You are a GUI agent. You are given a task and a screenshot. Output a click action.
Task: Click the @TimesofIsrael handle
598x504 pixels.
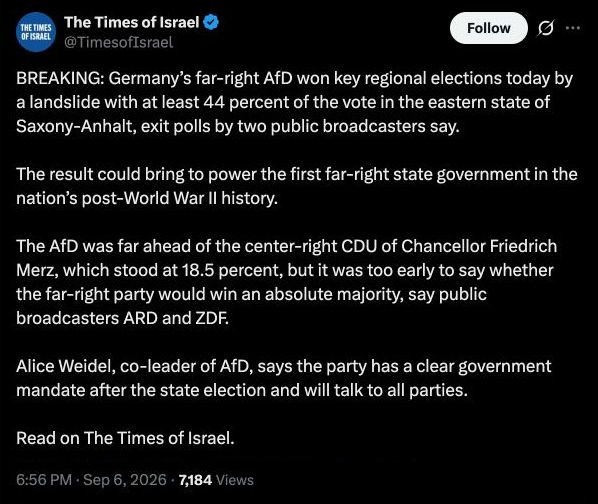click(x=119, y=42)
